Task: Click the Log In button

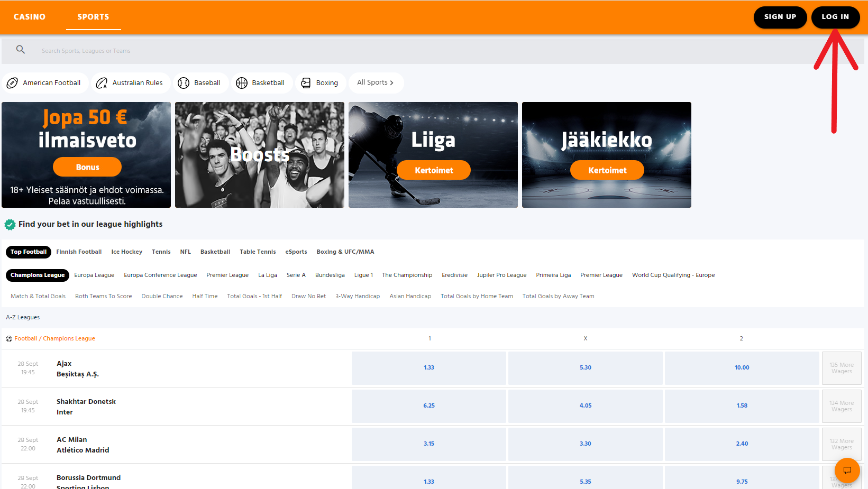Action: (x=835, y=17)
